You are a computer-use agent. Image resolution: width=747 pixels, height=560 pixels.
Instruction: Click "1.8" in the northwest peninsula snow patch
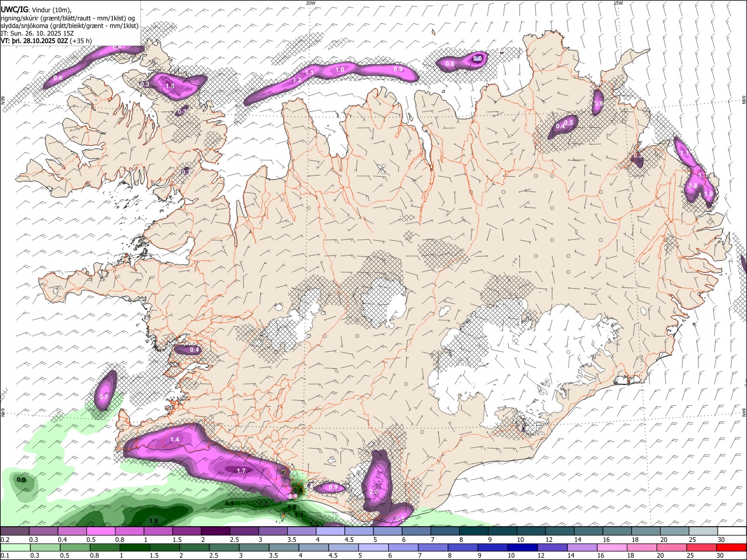tap(170, 86)
